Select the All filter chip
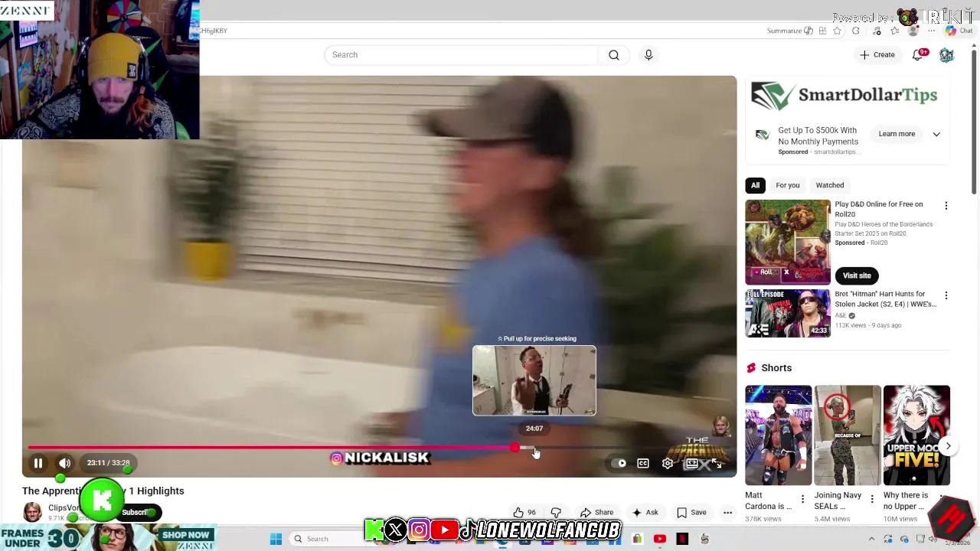The image size is (980, 551). [x=755, y=185]
